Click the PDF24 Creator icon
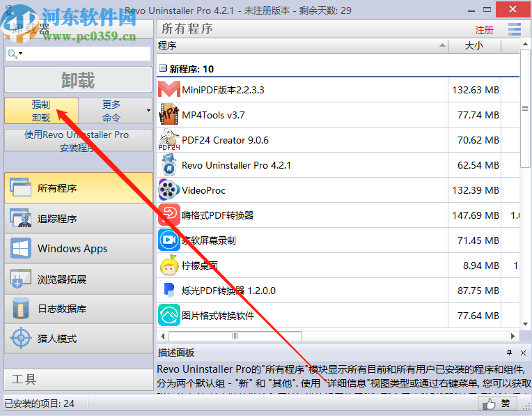The width and height of the screenshot is (532, 416). coord(169,140)
